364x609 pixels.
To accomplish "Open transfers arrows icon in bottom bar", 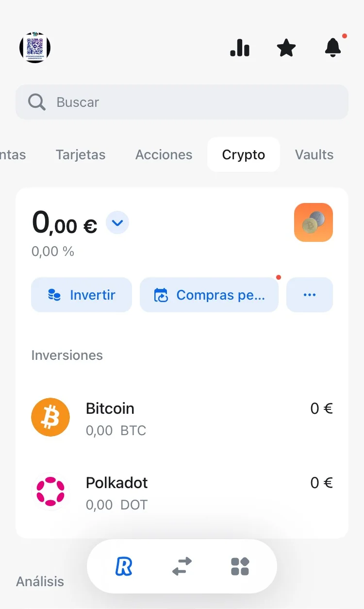I will (182, 566).
